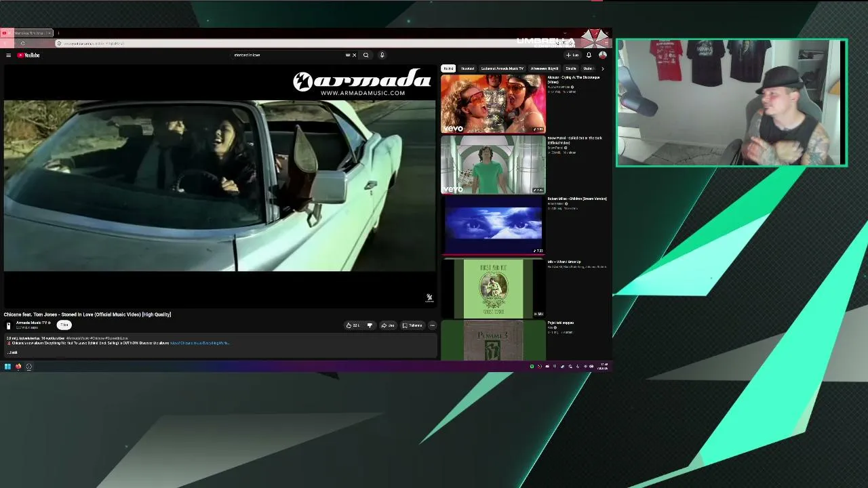This screenshot has width=868, height=488.
Task: Click the Armada Music TV channel avatar
Action: tap(9, 325)
